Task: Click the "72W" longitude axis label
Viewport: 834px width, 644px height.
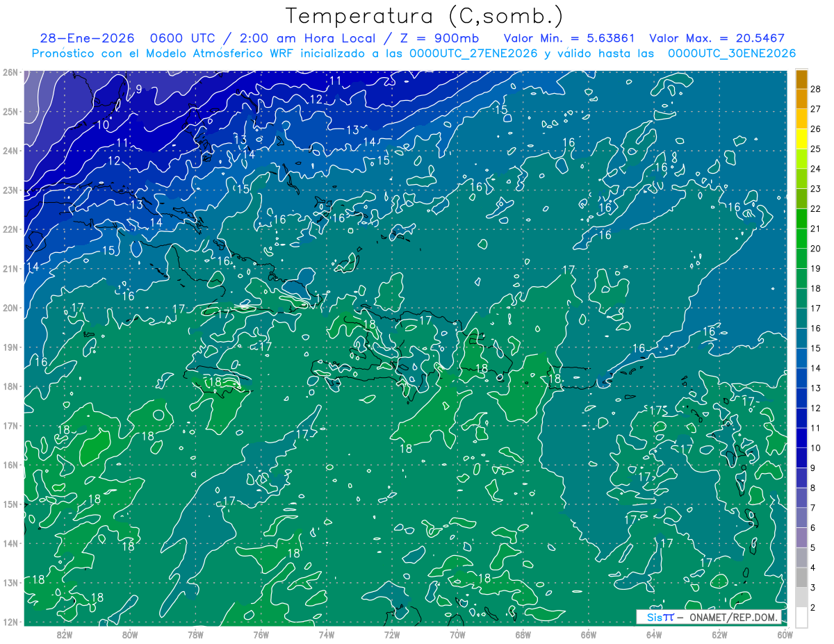Action: click(392, 634)
